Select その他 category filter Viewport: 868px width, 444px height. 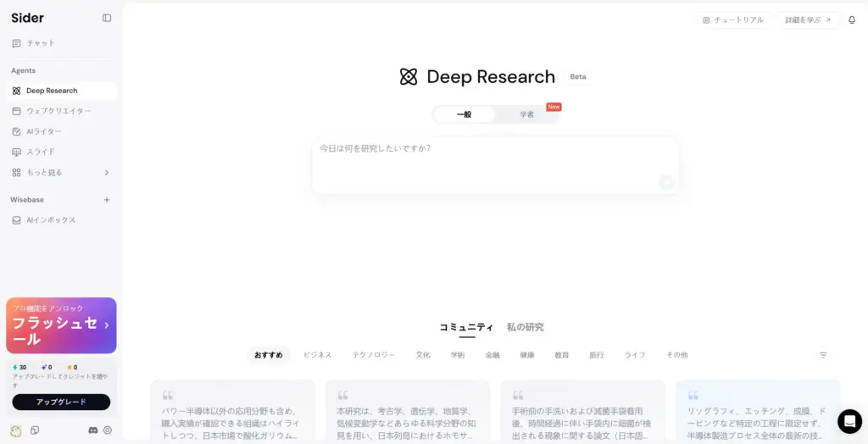(676, 355)
